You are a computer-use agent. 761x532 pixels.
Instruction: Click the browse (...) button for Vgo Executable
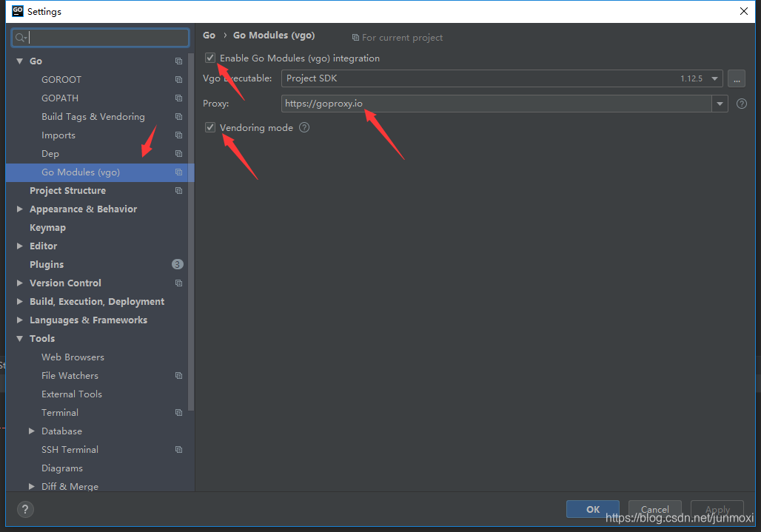pyautogui.click(x=737, y=78)
